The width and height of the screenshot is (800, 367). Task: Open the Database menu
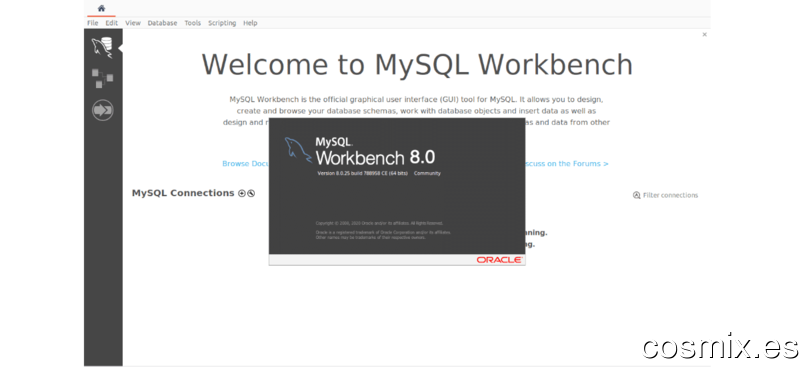click(162, 23)
